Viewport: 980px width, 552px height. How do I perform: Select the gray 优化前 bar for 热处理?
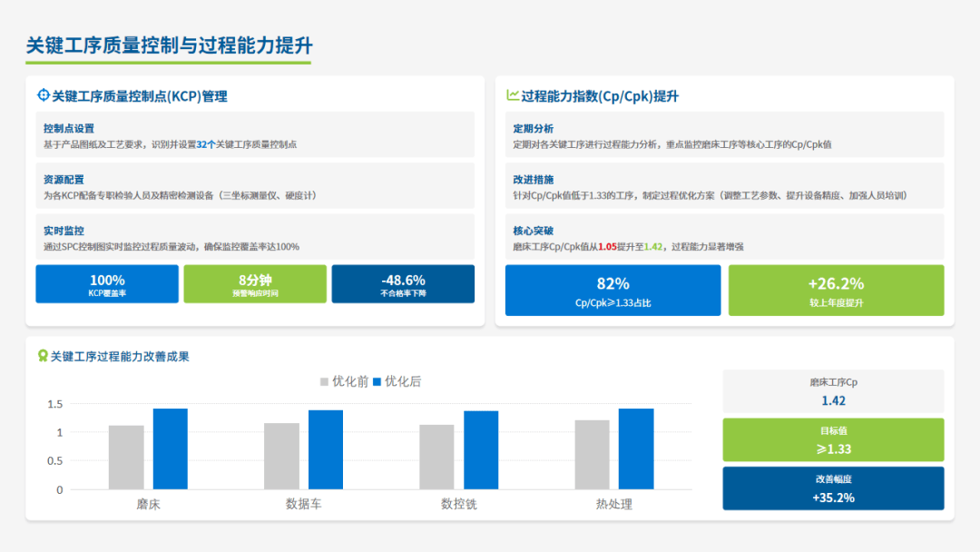pos(592,455)
